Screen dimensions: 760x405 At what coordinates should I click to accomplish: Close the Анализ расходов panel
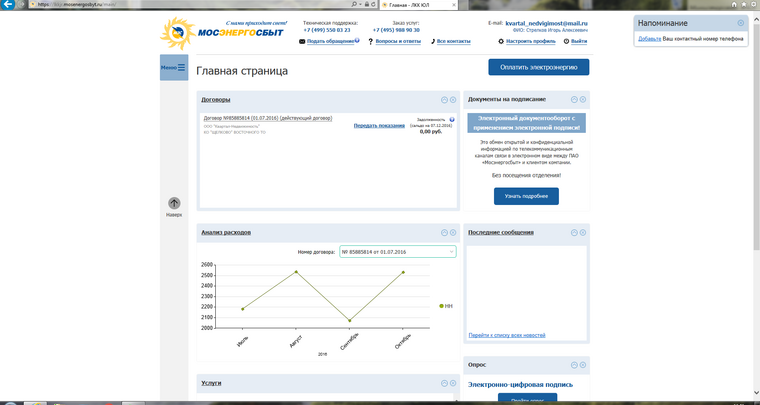[453, 233]
